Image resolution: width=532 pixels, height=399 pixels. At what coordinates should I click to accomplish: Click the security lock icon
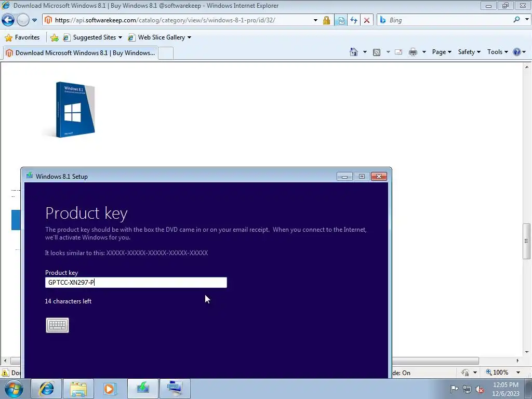coord(326,20)
